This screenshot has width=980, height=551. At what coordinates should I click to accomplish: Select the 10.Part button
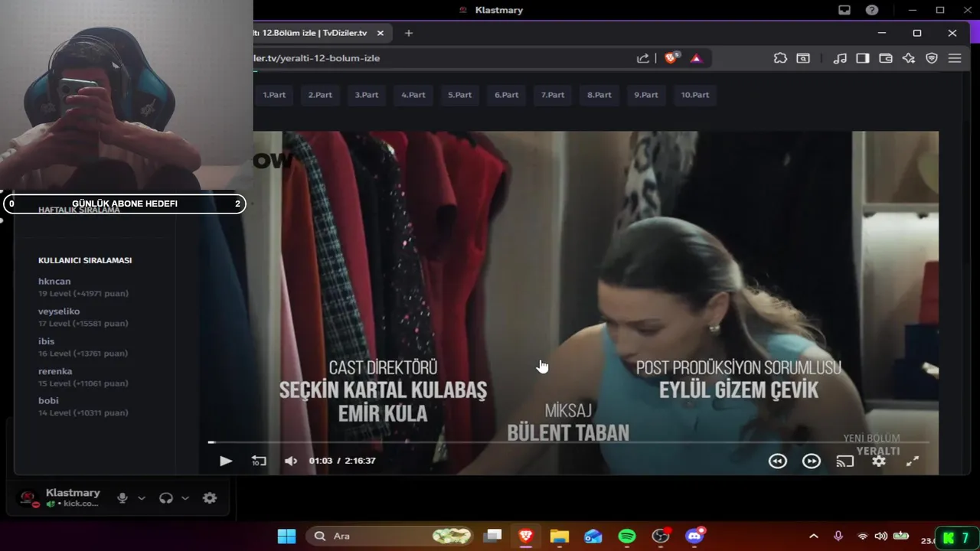pyautogui.click(x=695, y=95)
